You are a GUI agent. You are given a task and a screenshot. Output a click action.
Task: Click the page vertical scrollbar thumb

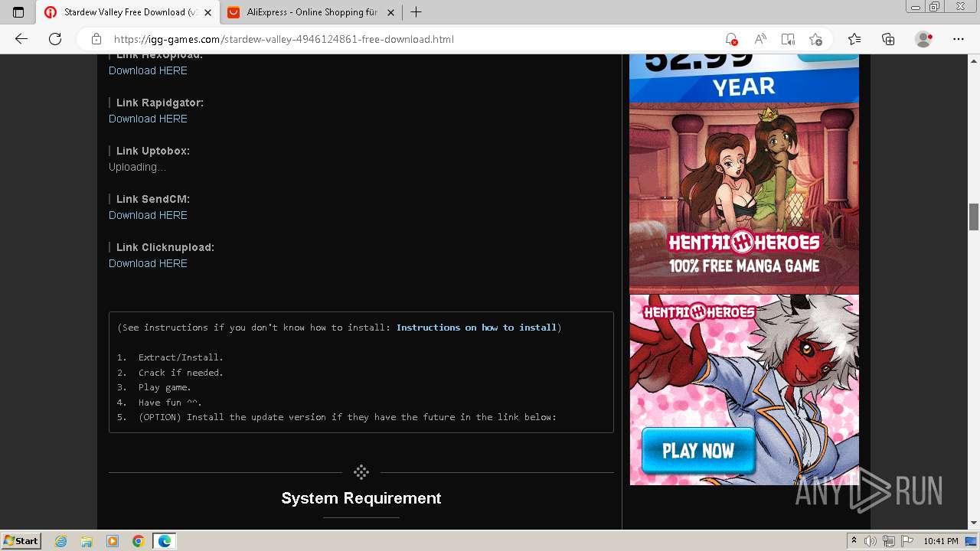[974, 217]
